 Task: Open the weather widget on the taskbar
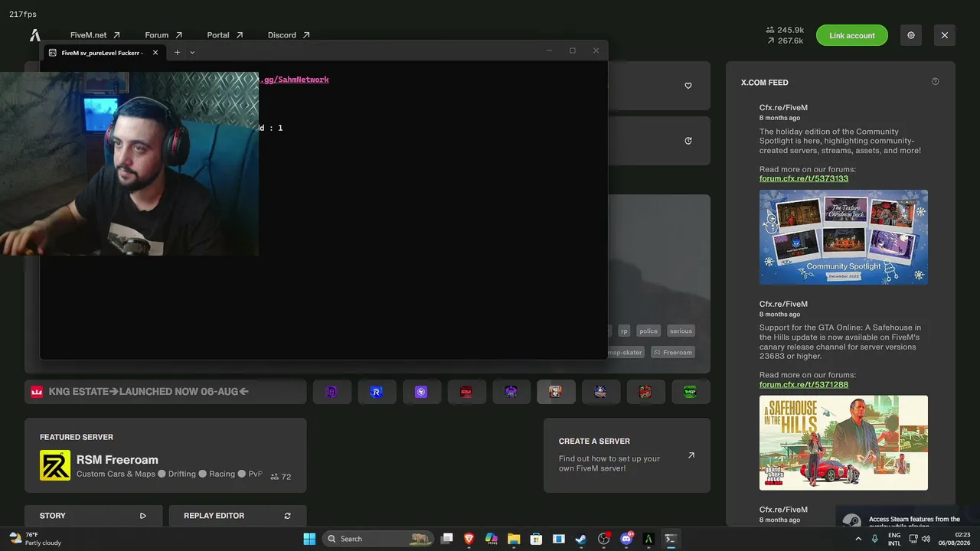tap(35, 539)
